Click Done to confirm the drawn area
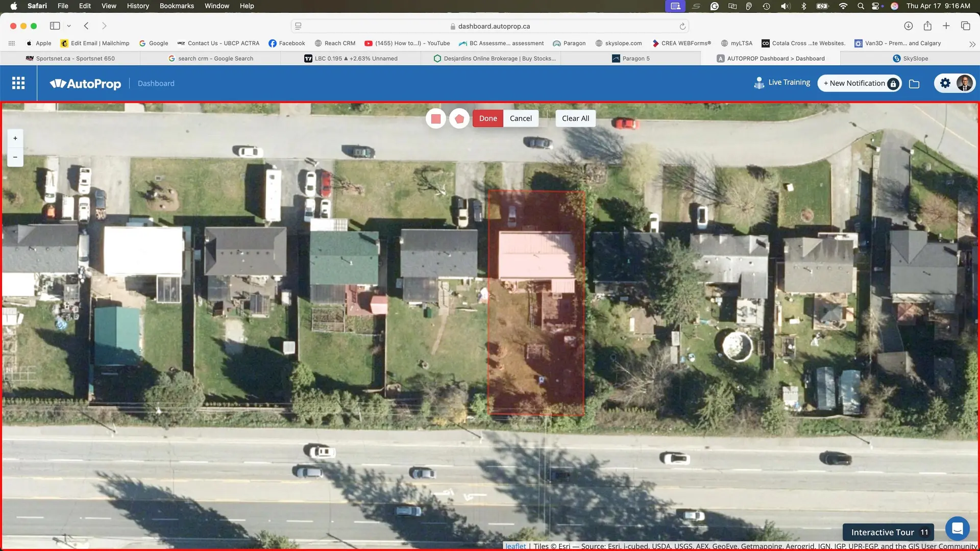Image resolution: width=980 pixels, height=551 pixels. coord(487,118)
